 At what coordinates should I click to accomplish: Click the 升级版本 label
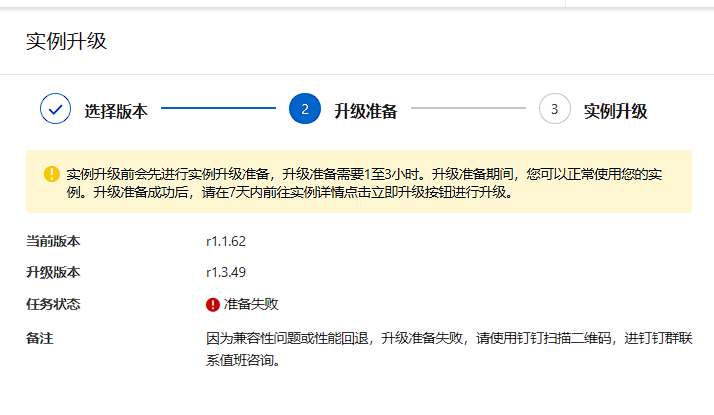coord(53,272)
